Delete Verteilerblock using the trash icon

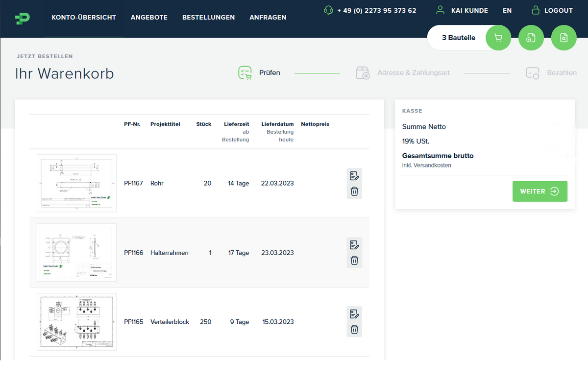click(354, 330)
